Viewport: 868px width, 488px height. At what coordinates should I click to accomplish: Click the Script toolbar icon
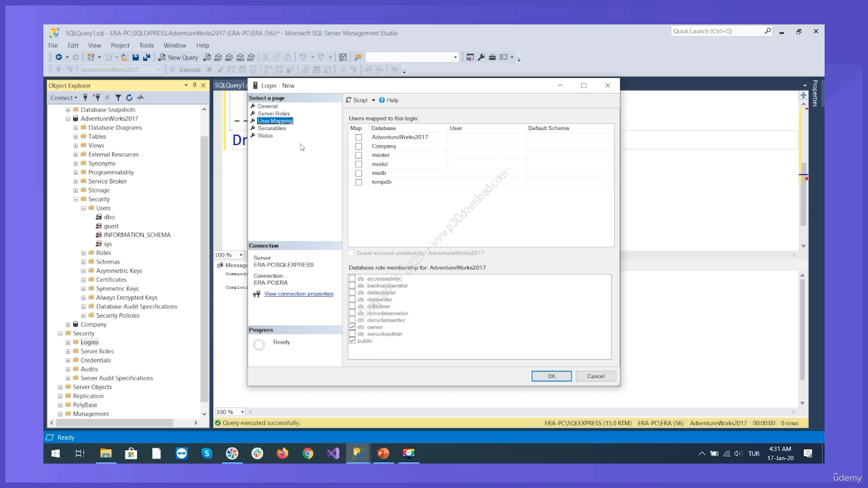349,100
